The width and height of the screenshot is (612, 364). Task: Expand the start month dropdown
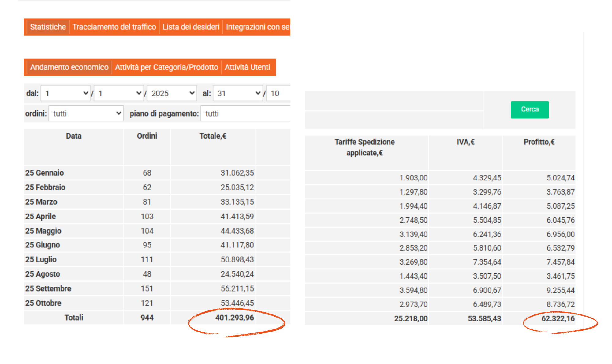coord(119,93)
